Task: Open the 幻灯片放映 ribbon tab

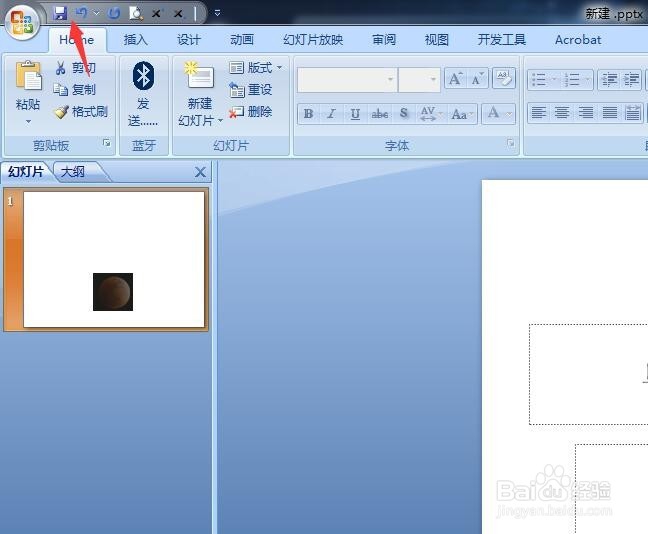Action: click(313, 40)
